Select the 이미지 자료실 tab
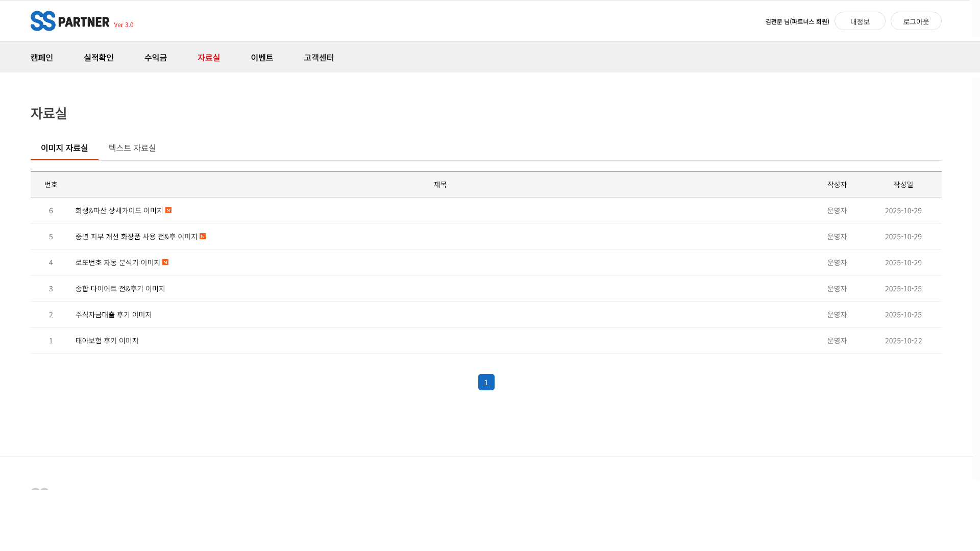 [64, 147]
